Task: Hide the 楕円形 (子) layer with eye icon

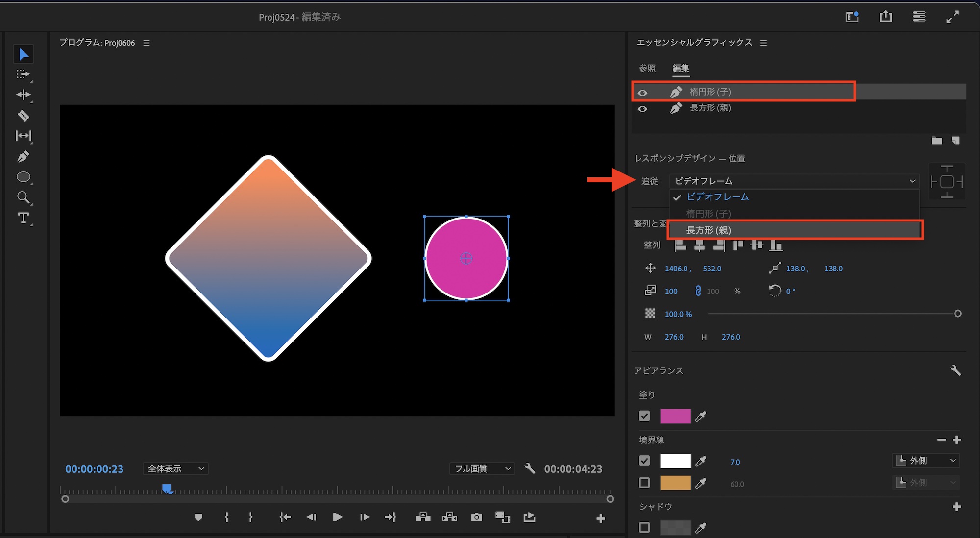Action: [x=642, y=92]
